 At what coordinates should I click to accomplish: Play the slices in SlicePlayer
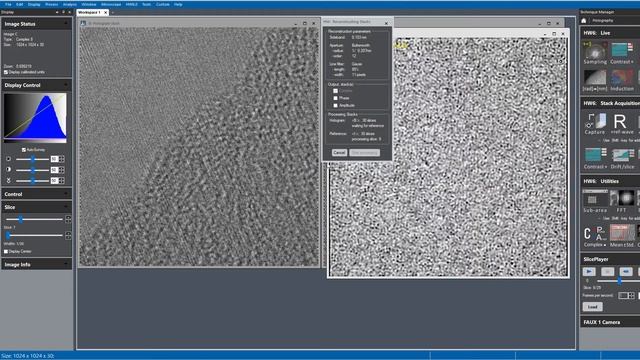click(x=589, y=271)
